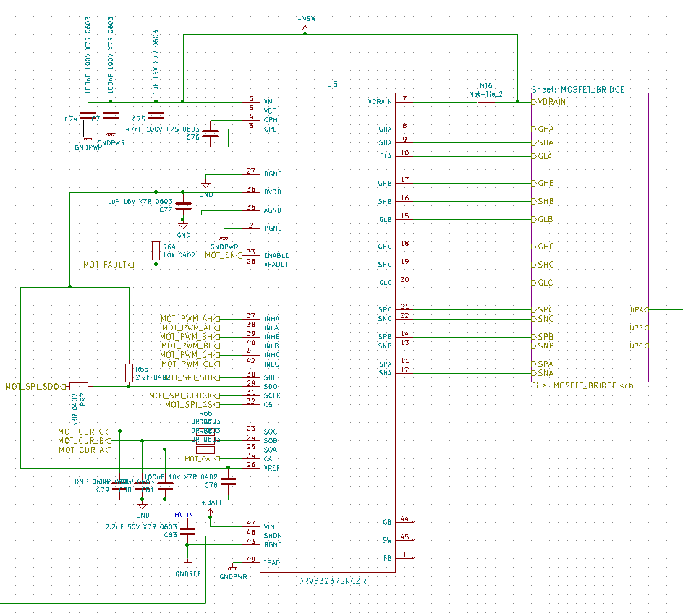This screenshot has height=616, width=683.
Task: Click the SPC sheet pin
Action: pyautogui.click(x=543, y=309)
